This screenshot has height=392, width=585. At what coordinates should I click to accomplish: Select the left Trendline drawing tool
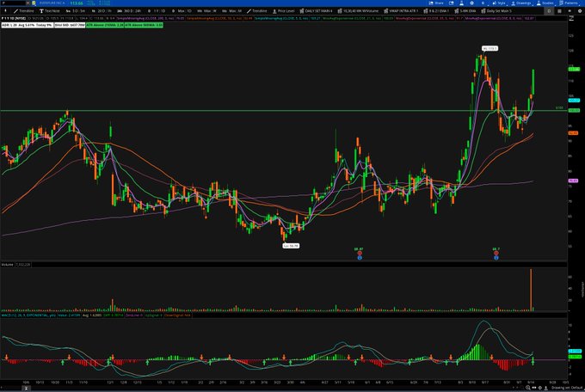coord(23,11)
